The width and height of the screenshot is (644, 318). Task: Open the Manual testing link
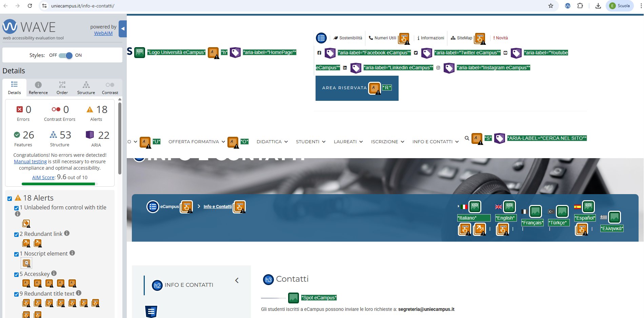tap(30, 162)
